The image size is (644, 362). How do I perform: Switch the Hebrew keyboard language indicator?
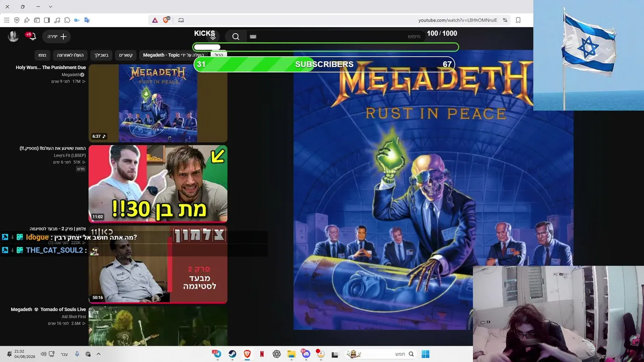click(x=64, y=354)
